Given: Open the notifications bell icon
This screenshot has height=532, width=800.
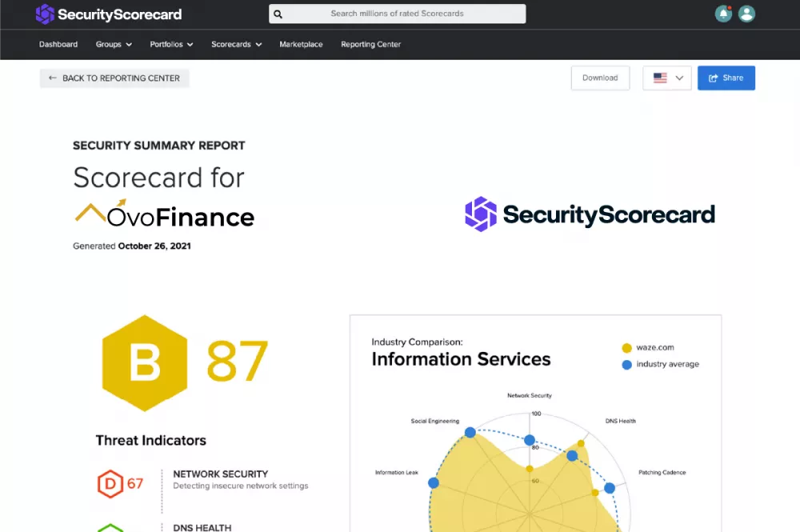Looking at the screenshot, I should tap(723, 14).
